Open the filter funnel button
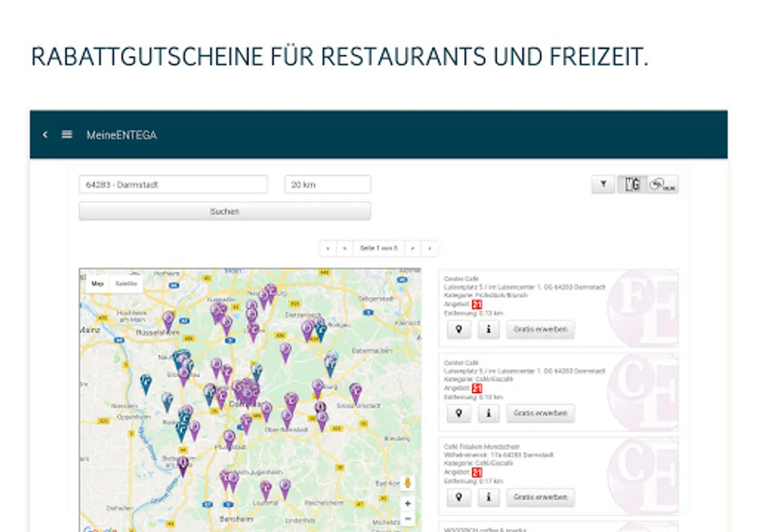This screenshot has height=532, width=757. pos(603,184)
